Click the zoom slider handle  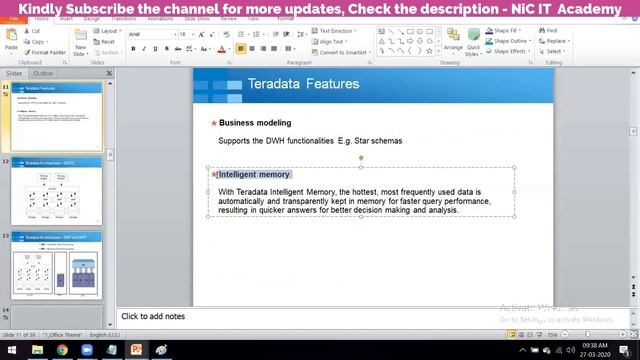coord(587,334)
